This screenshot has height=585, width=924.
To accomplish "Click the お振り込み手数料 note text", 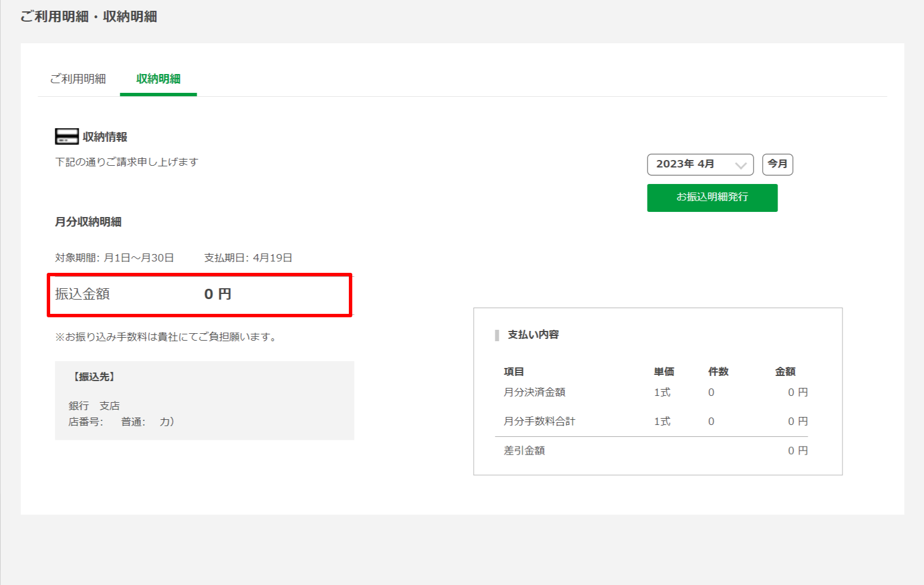I will [166, 337].
